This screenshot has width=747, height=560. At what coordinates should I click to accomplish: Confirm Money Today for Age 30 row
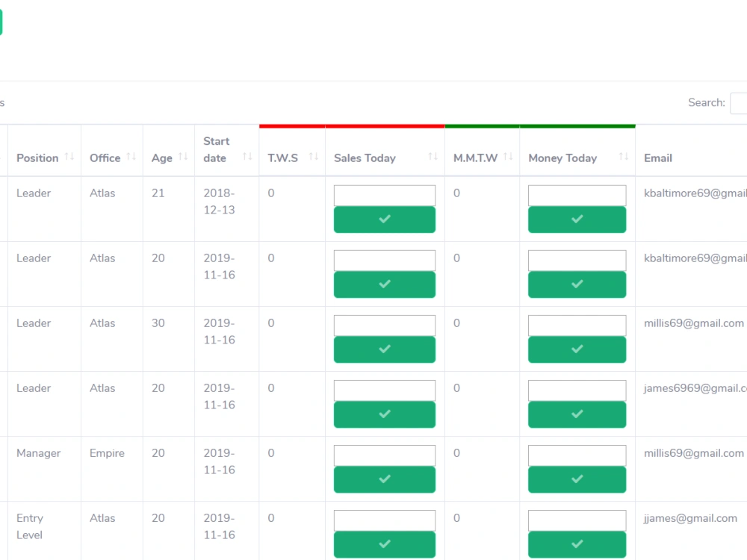577,349
